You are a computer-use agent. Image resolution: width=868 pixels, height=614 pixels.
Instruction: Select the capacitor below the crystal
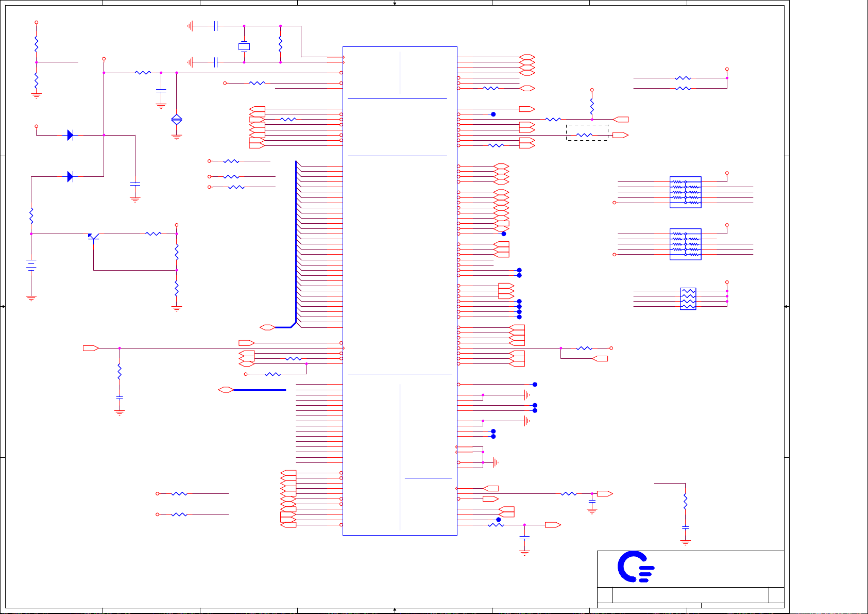click(x=216, y=62)
